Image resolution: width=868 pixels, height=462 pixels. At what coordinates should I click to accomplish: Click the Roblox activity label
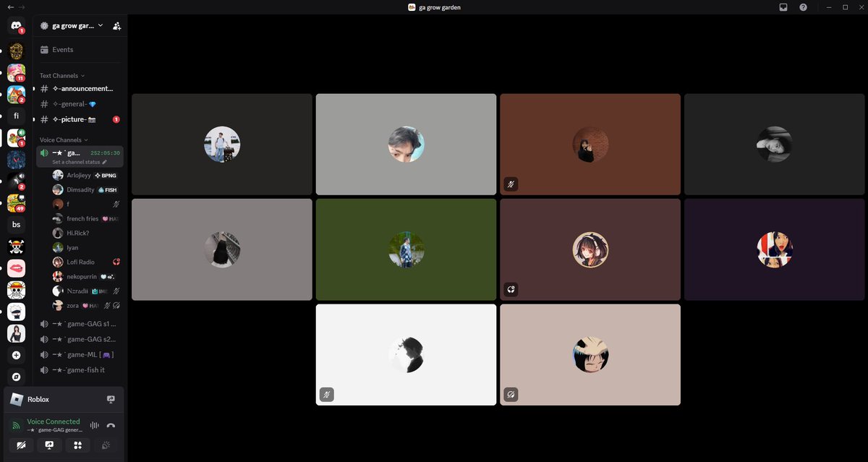(38, 399)
